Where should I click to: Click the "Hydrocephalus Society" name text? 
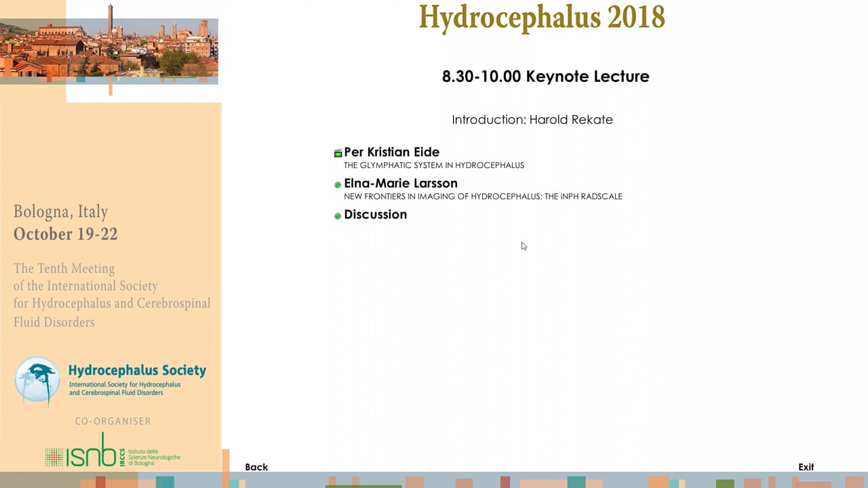(x=137, y=371)
